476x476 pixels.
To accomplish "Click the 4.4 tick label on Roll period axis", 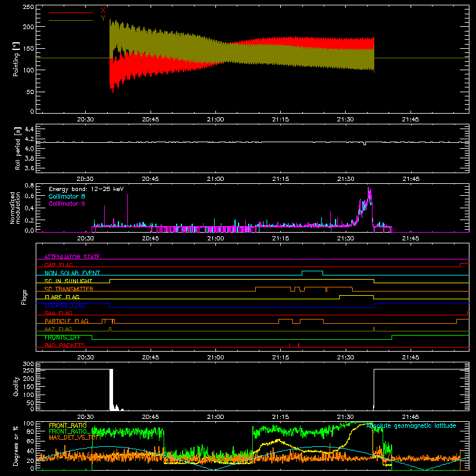I will click(29, 129).
